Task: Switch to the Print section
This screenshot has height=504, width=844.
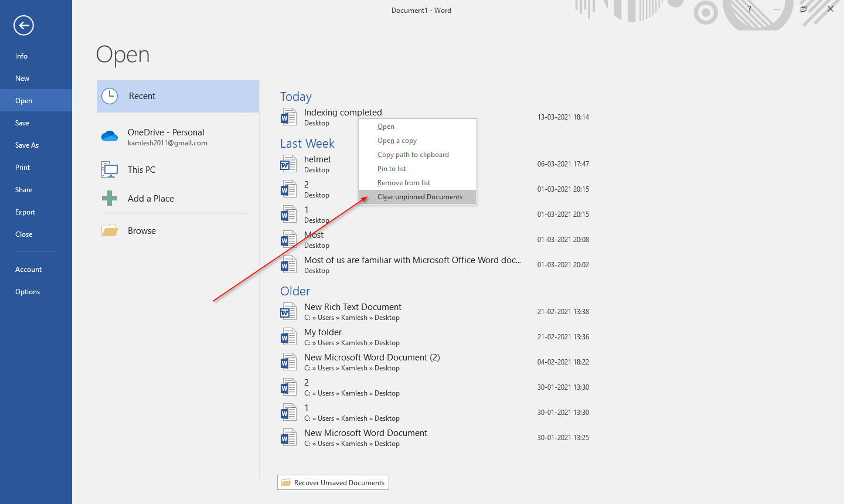Action: pyautogui.click(x=22, y=167)
